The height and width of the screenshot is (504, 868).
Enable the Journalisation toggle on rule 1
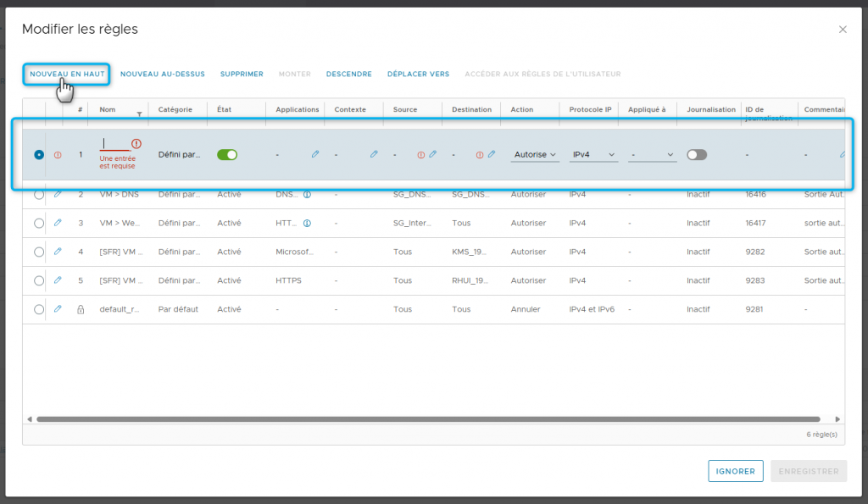tap(697, 155)
